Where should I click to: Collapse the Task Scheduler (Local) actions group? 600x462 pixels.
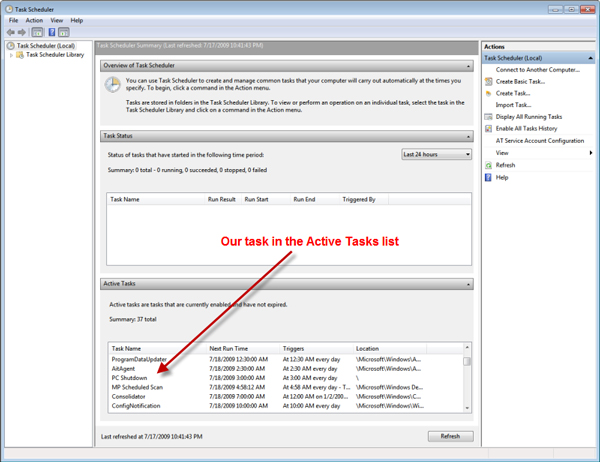tap(590, 58)
